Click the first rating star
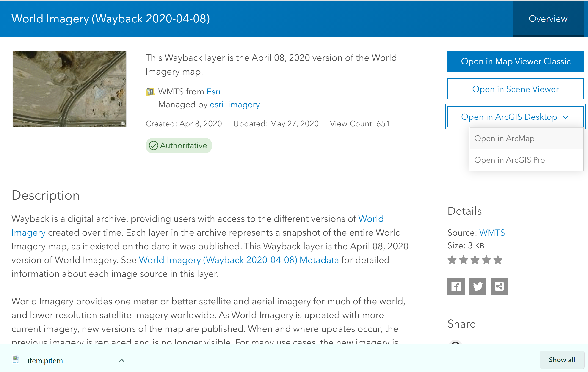 452,260
